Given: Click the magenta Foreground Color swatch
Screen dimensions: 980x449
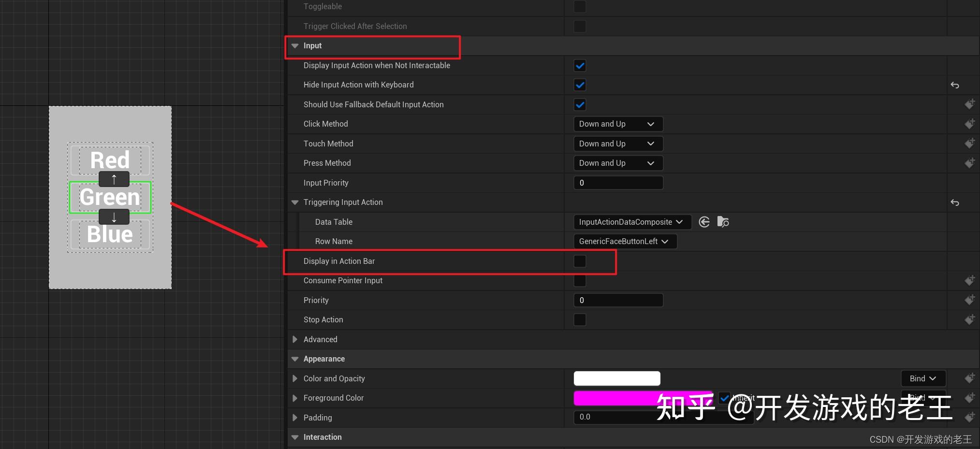Looking at the screenshot, I should tap(629, 398).
